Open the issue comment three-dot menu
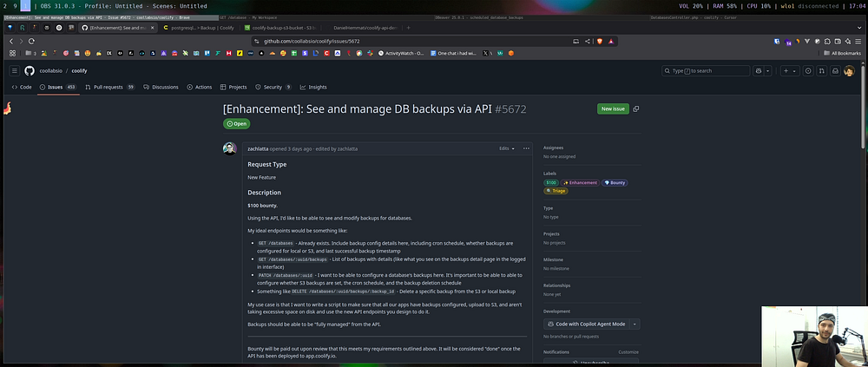The height and width of the screenshot is (367, 868). point(526,148)
